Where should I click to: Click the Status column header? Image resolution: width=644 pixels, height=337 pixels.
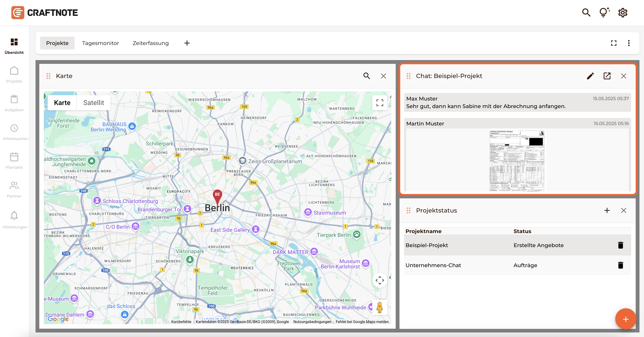click(522, 231)
